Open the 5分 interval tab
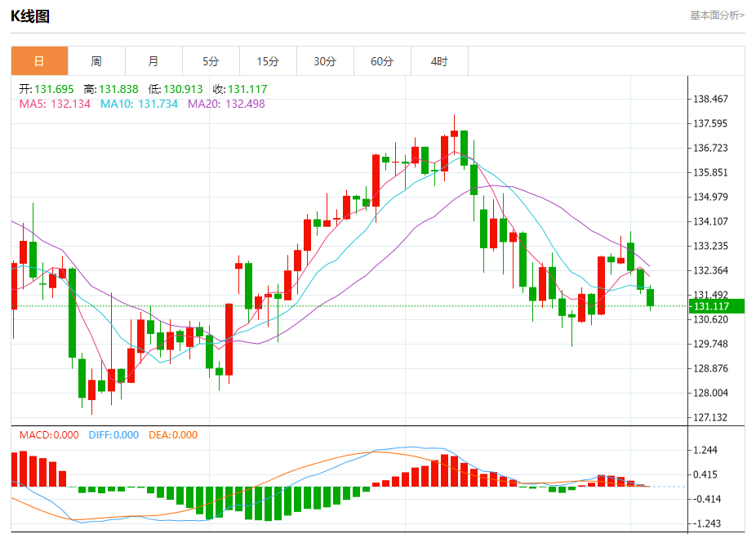756x534 pixels. pyautogui.click(x=211, y=61)
